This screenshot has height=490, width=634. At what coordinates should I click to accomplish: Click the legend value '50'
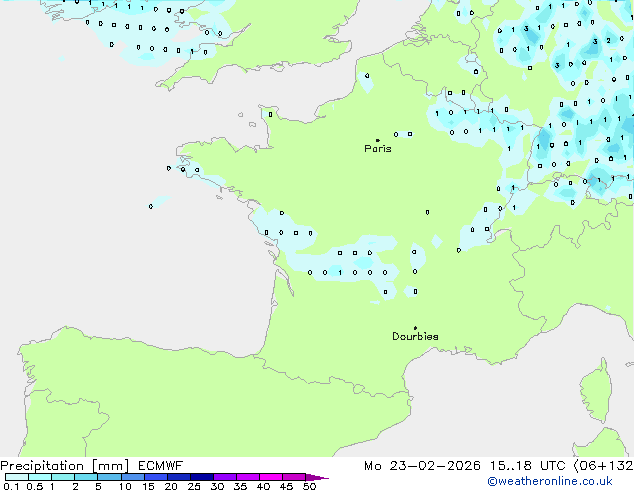click(309, 486)
